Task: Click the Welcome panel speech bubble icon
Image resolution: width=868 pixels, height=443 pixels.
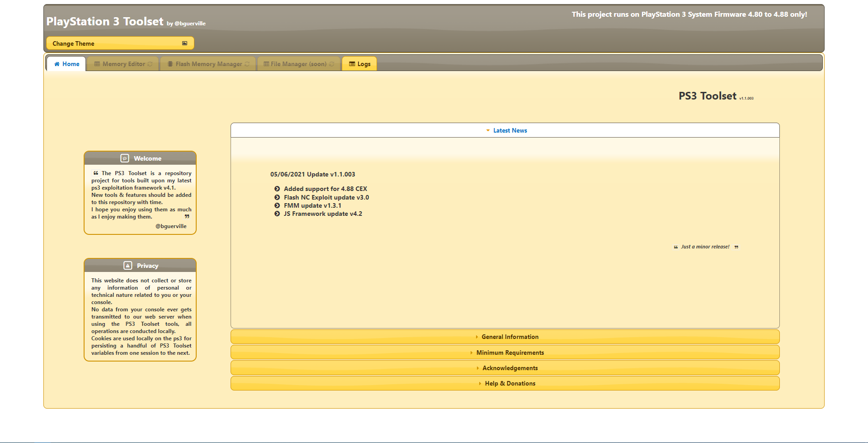Action: 125,158
